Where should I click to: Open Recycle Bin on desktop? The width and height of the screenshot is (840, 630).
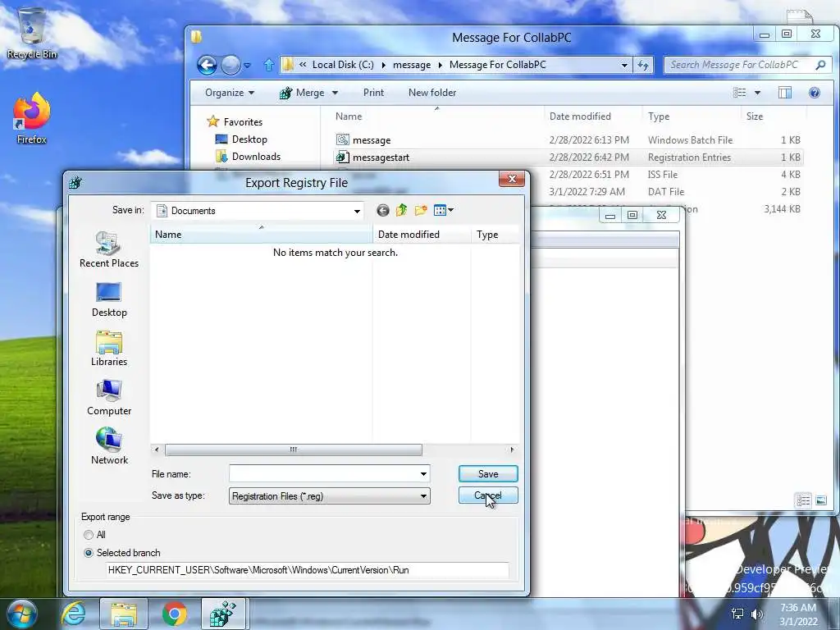click(x=32, y=33)
